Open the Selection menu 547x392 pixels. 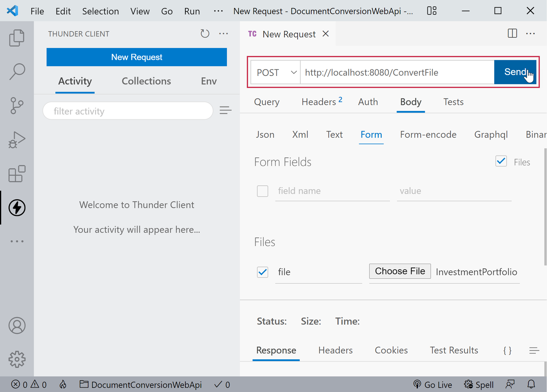[x=100, y=11]
